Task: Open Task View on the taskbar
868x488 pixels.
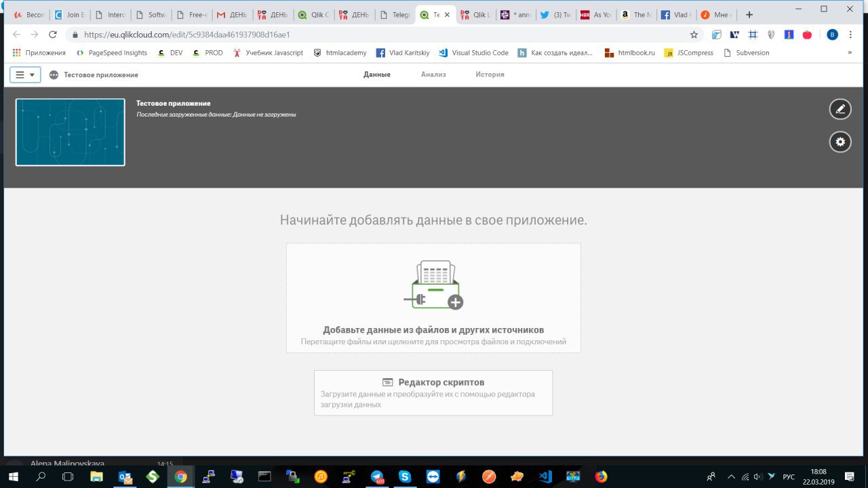Action: 68,476
